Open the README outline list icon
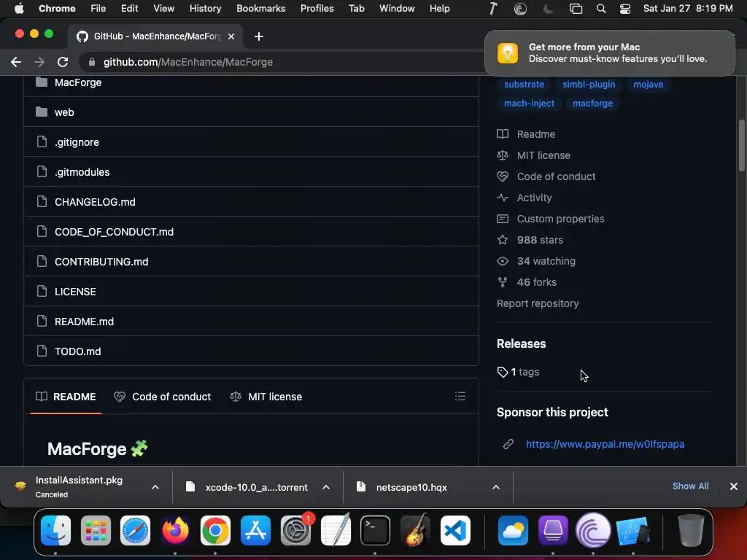 tap(460, 396)
